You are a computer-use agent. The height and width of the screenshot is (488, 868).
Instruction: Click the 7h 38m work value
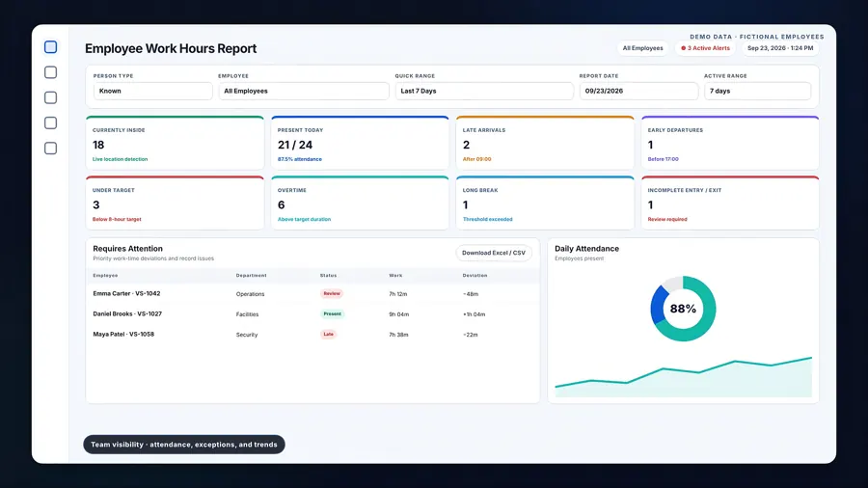398,335
